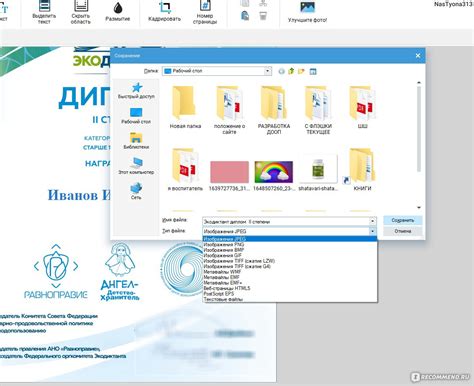Click the trash bin icon in toolbar

[x=263, y=15]
